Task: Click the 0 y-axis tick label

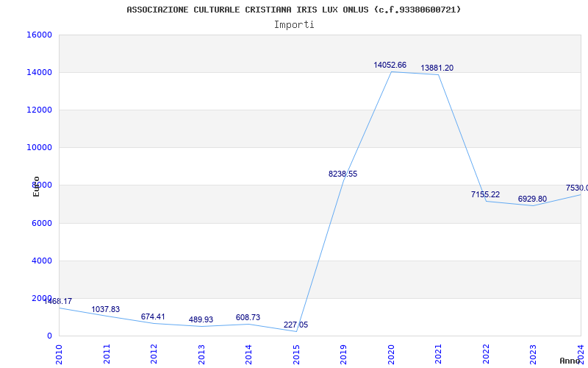Action: point(49,336)
